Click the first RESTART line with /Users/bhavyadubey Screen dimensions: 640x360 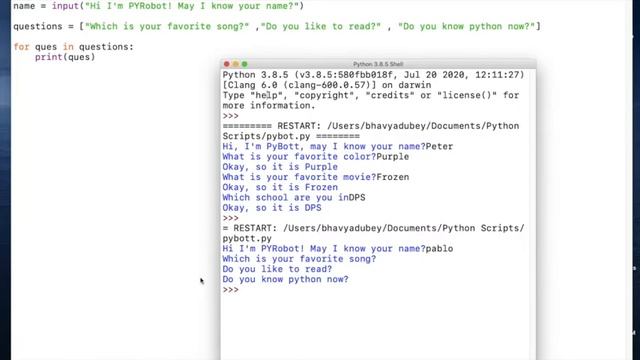pos(371,126)
